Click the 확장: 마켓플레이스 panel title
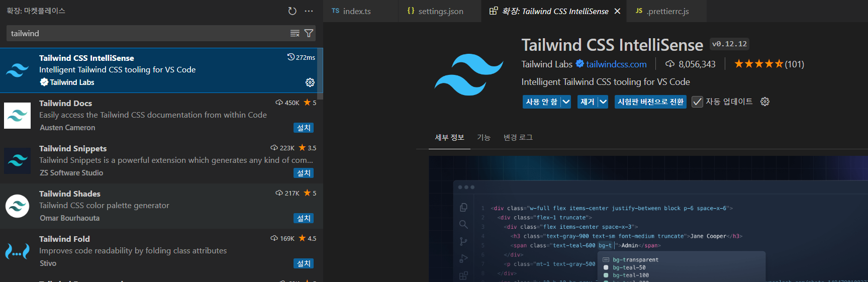This screenshot has width=868, height=282. click(x=36, y=11)
